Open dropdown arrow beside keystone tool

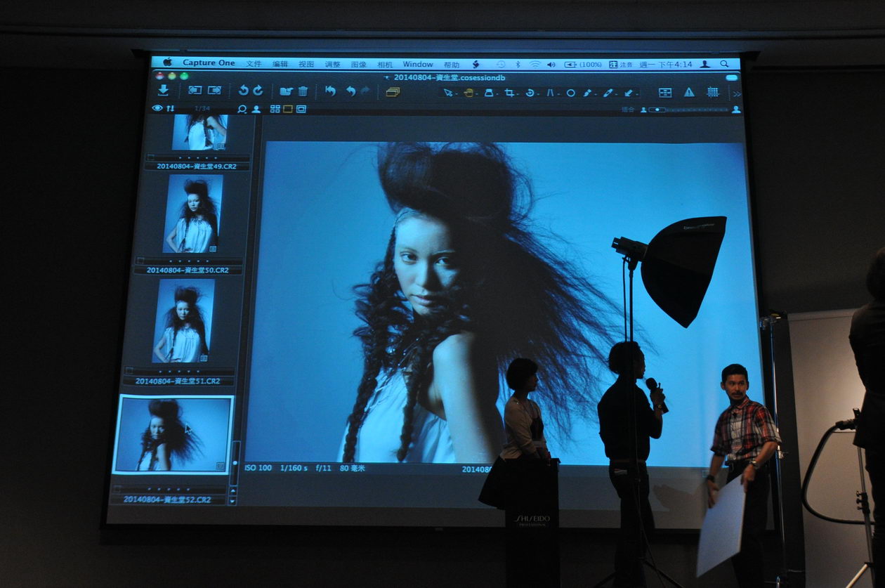pyautogui.click(x=557, y=94)
